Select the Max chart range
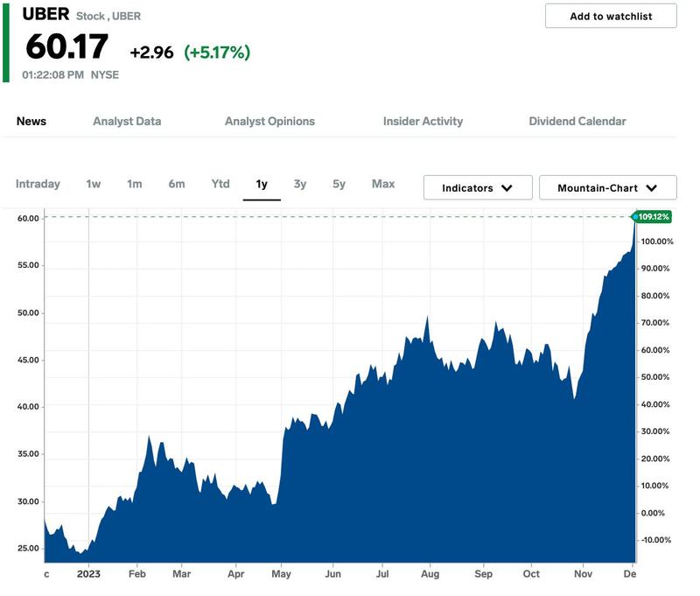Image resolution: width=700 pixels, height=596 pixels. (x=383, y=184)
